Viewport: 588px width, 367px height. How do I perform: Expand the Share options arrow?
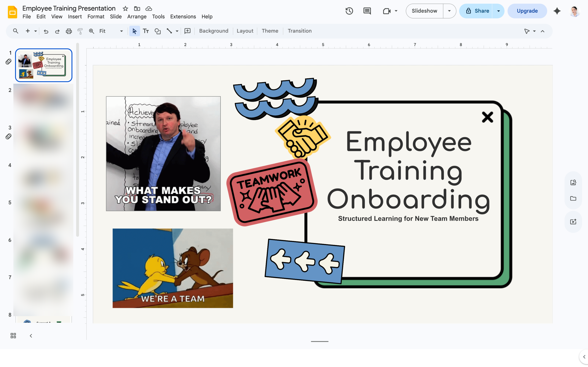coord(498,11)
